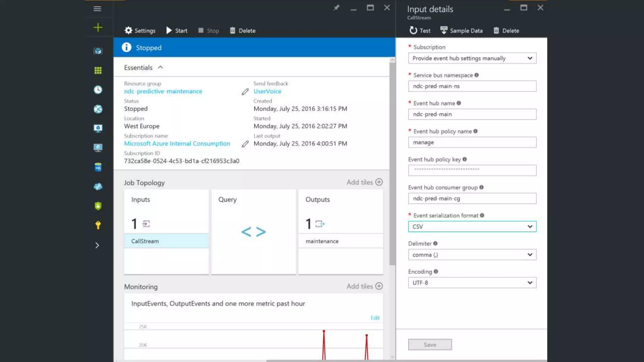Click Start to run the job
644x362 pixels.
tap(177, 30)
